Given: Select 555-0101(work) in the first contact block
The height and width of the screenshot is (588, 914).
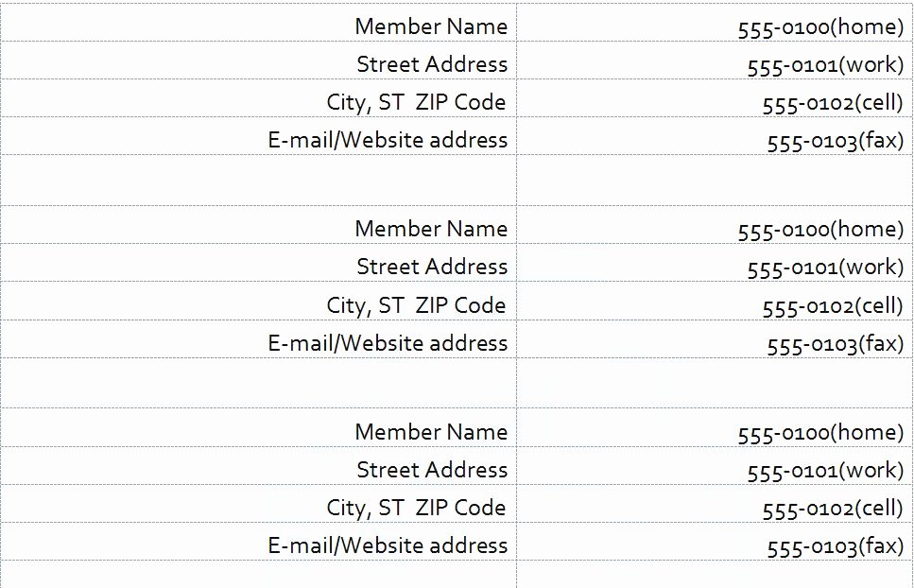Looking at the screenshot, I should click(825, 65).
